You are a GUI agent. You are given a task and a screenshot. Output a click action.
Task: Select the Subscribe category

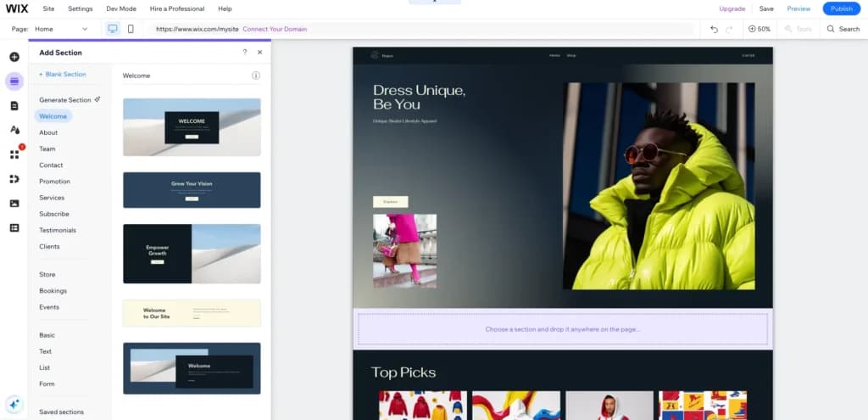[53, 214]
